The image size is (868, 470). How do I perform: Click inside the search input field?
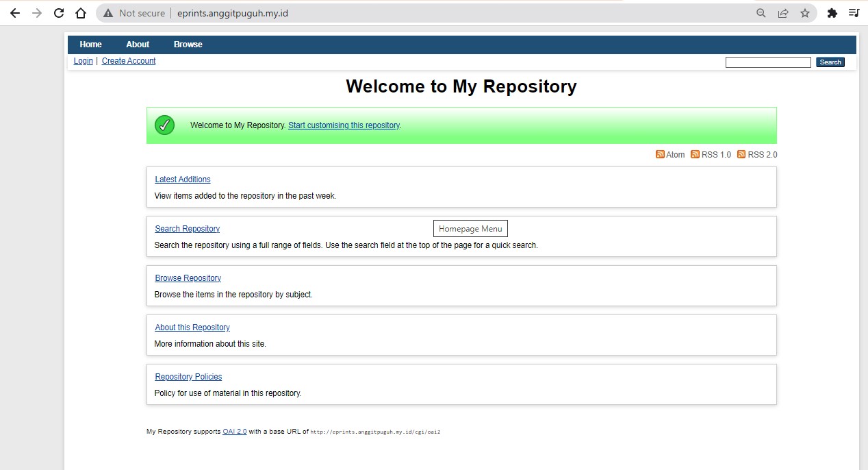[x=767, y=62]
